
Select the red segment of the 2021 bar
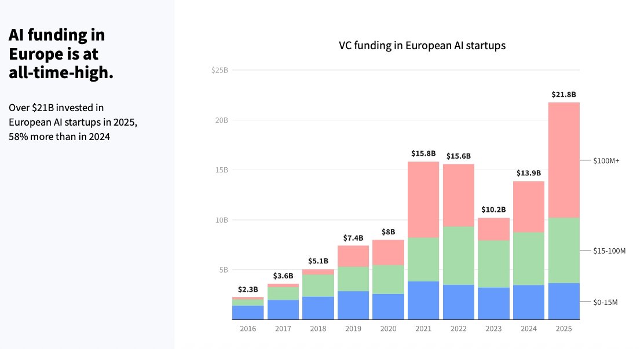click(423, 199)
